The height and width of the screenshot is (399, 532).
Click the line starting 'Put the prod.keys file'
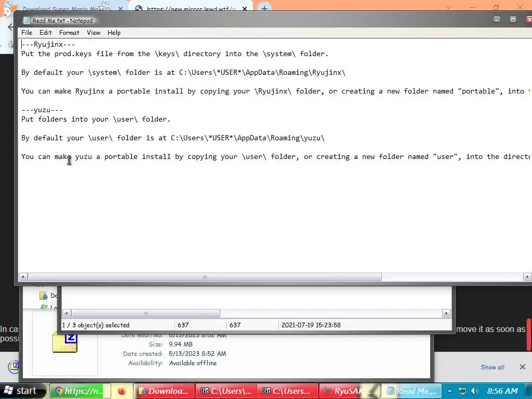(175, 54)
